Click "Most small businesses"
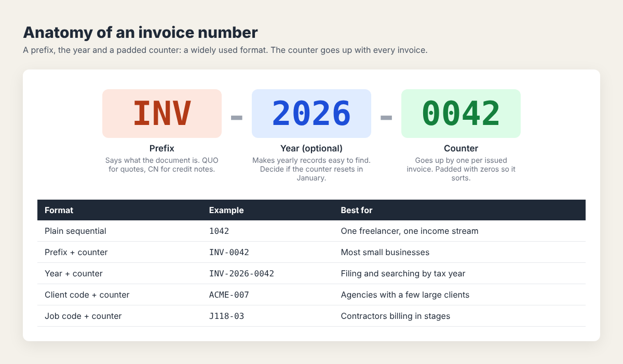 point(385,252)
